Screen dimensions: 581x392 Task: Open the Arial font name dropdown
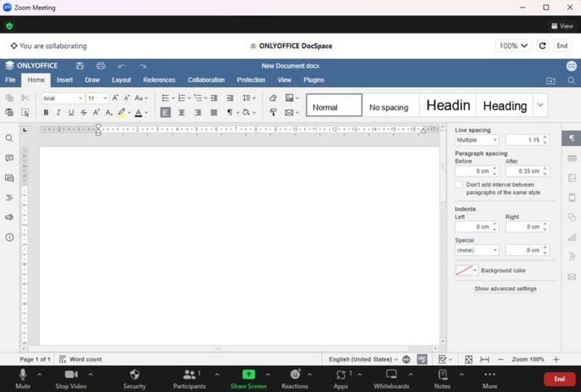[62, 98]
